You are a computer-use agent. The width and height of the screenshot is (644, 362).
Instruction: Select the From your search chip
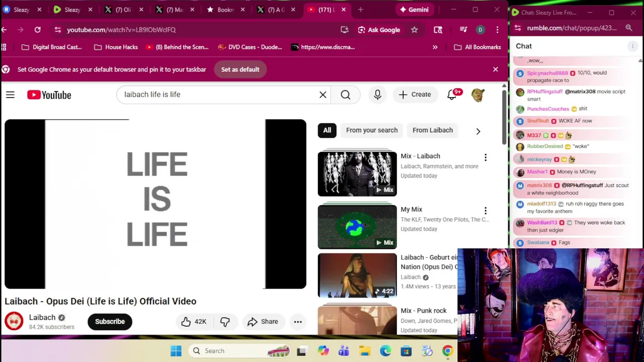click(372, 130)
